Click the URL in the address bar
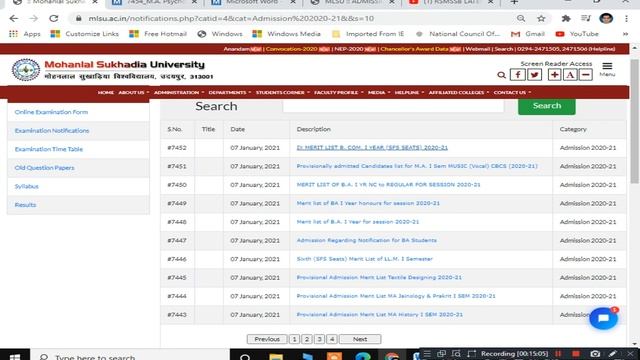 (231, 18)
